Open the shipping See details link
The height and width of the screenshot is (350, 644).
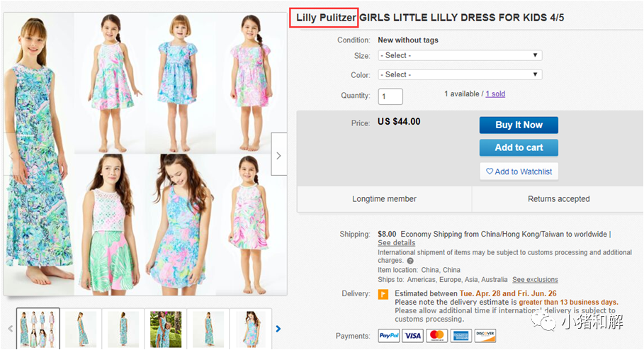click(396, 243)
